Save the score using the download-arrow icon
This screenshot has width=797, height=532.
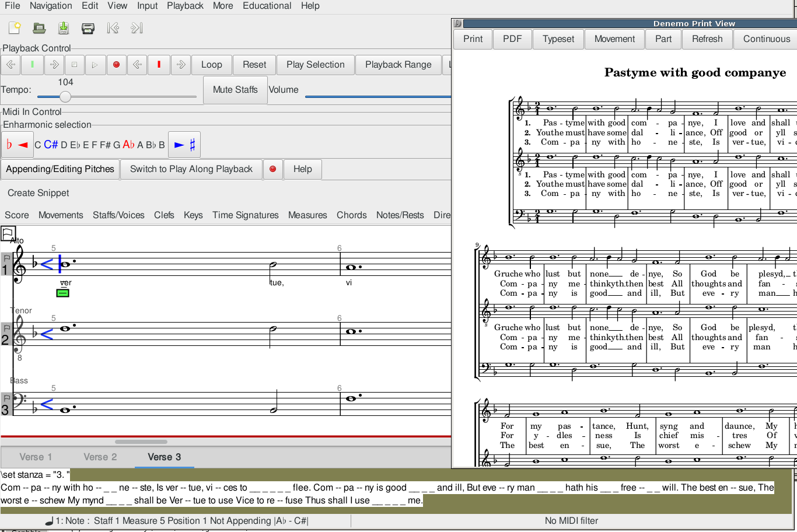(x=64, y=28)
